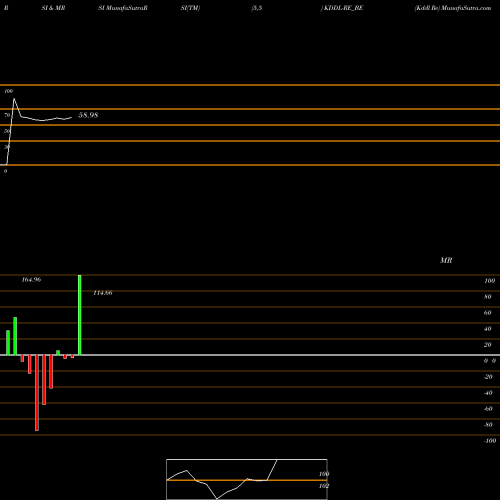500x500 pixels.
Task: Click the RSI 70 level label
Action: pyautogui.click(x=7, y=115)
